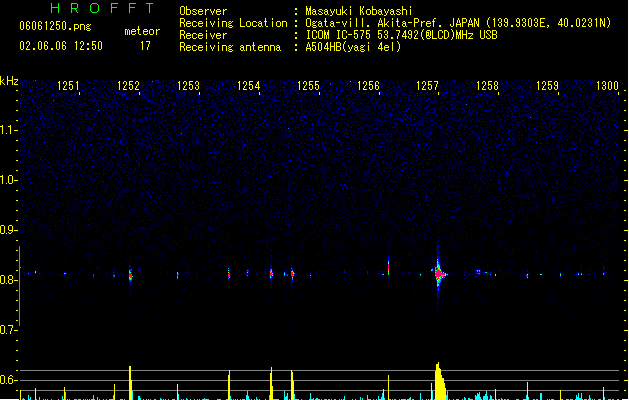Click the 1254 time axis marker
This screenshot has height=400, width=629.
tap(248, 86)
